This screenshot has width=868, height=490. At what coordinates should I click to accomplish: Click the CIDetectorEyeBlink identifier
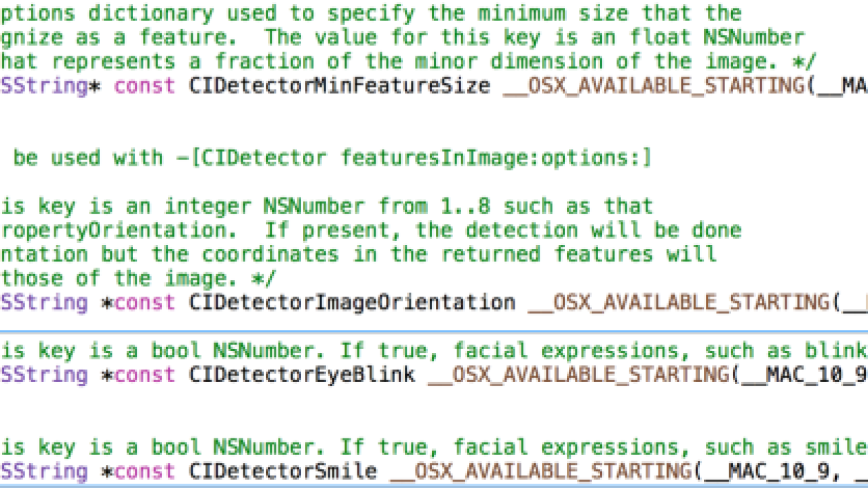pyautogui.click(x=302, y=375)
